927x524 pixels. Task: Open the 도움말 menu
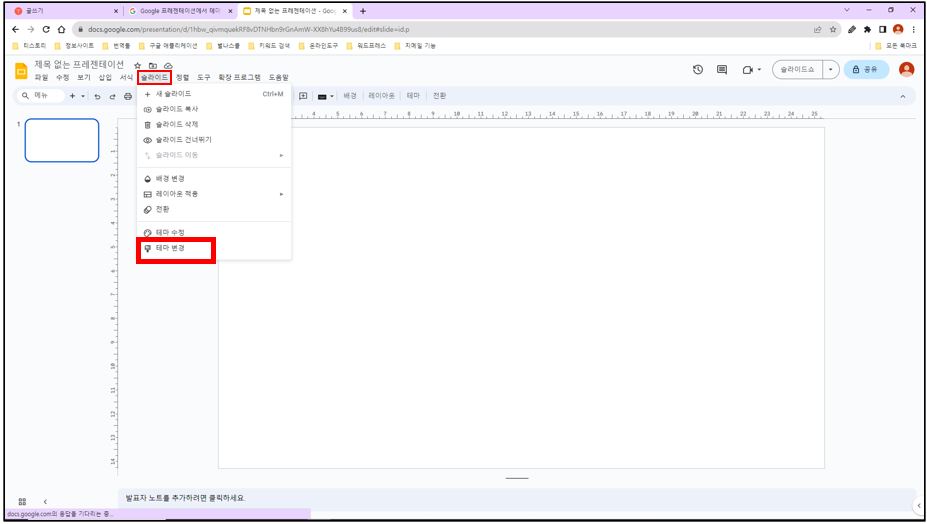[278, 77]
